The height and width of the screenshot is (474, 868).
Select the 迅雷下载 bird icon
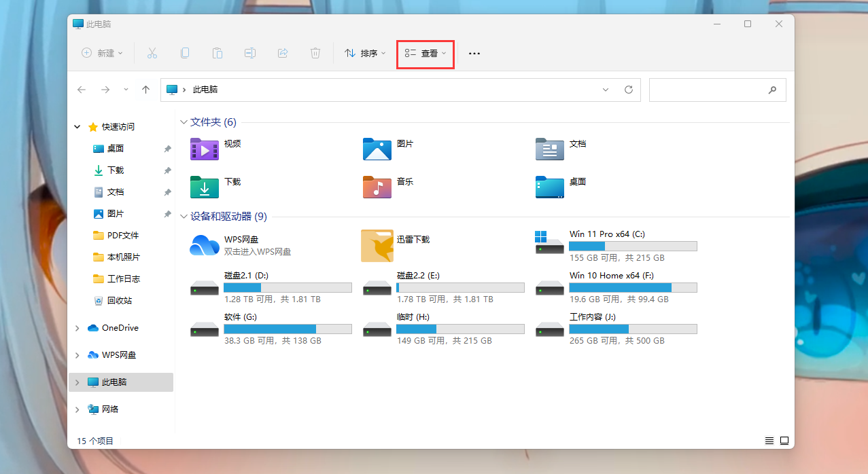coord(377,245)
